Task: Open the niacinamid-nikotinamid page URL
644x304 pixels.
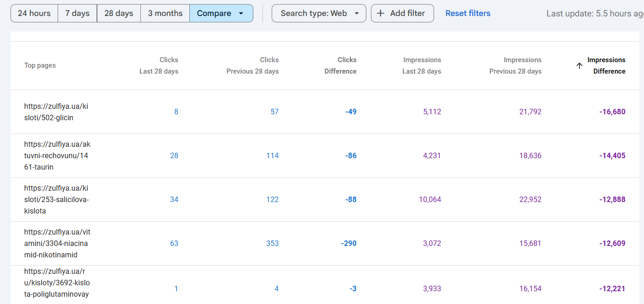Action: tap(57, 244)
